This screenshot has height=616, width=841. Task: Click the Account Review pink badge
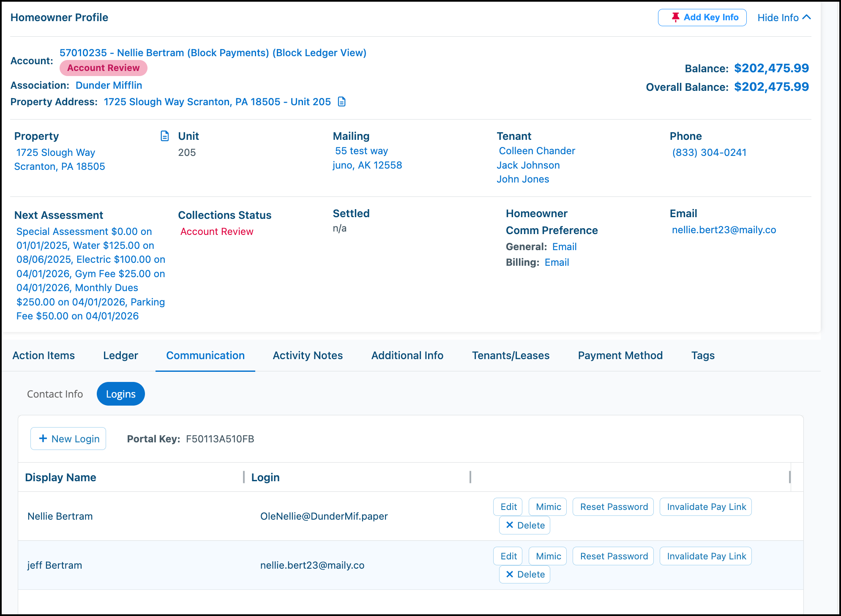pos(104,68)
